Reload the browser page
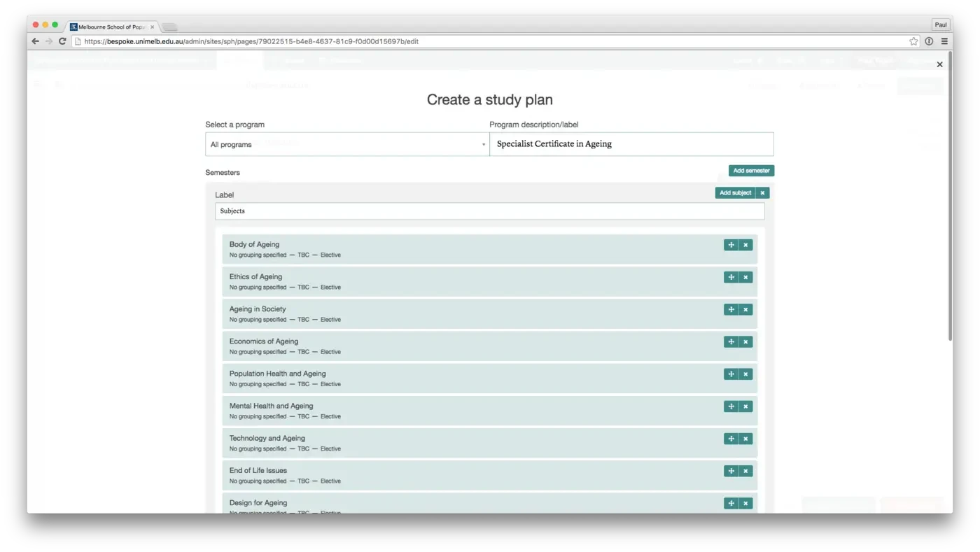980x552 pixels. [62, 41]
